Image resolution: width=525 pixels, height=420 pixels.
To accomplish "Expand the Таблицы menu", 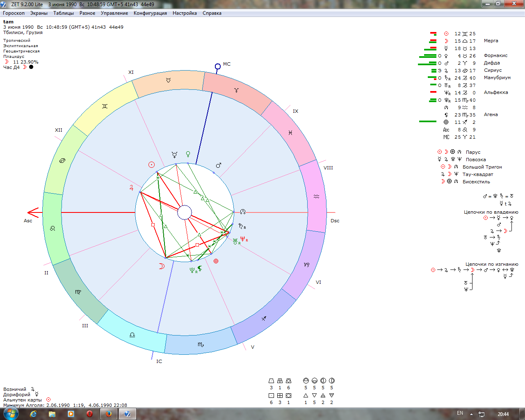I will click(64, 13).
